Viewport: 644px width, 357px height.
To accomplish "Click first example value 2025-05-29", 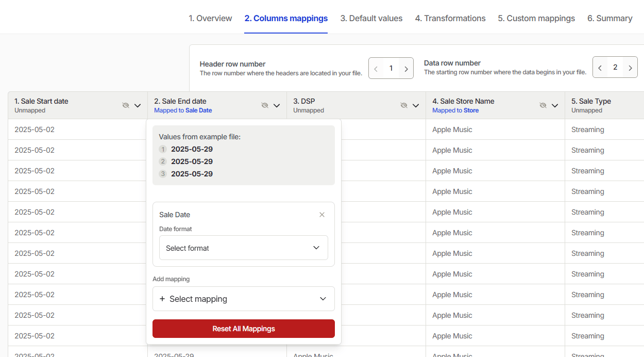I will pyautogui.click(x=192, y=149).
